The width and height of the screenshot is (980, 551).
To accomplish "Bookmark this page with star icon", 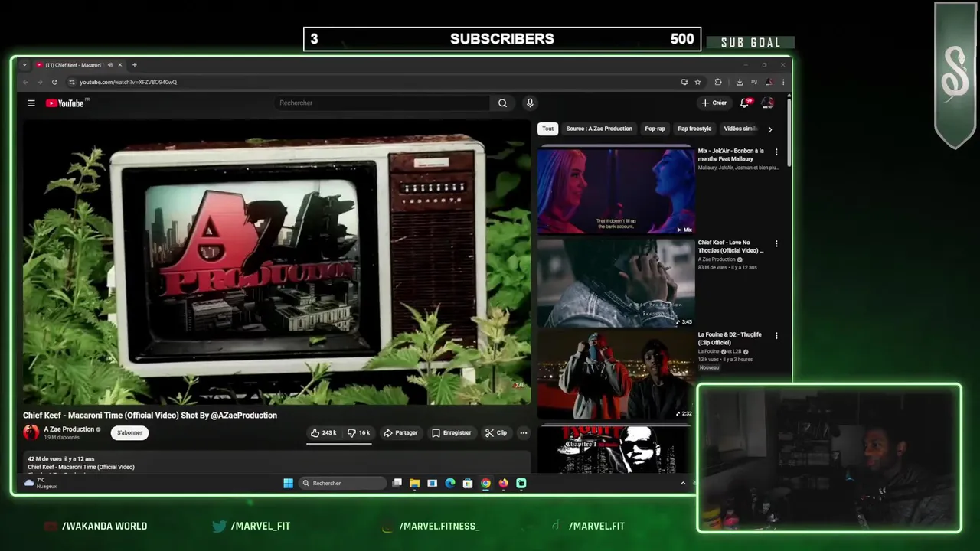I will click(x=697, y=82).
